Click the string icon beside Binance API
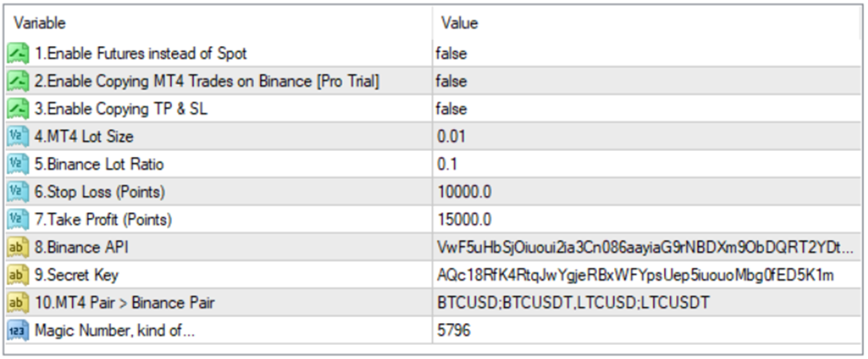The height and width of the screenshot is (359, 868). (x=18, y=247)
